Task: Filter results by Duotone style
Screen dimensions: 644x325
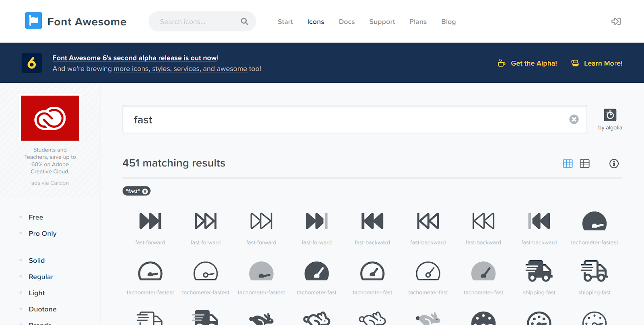Action: tap(43, 309)
